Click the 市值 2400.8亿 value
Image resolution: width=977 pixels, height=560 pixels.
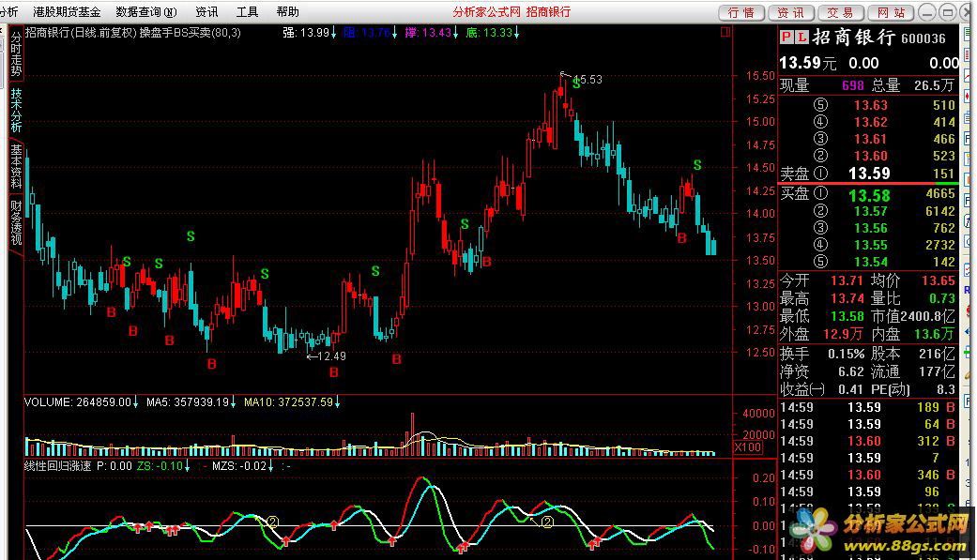928,316
